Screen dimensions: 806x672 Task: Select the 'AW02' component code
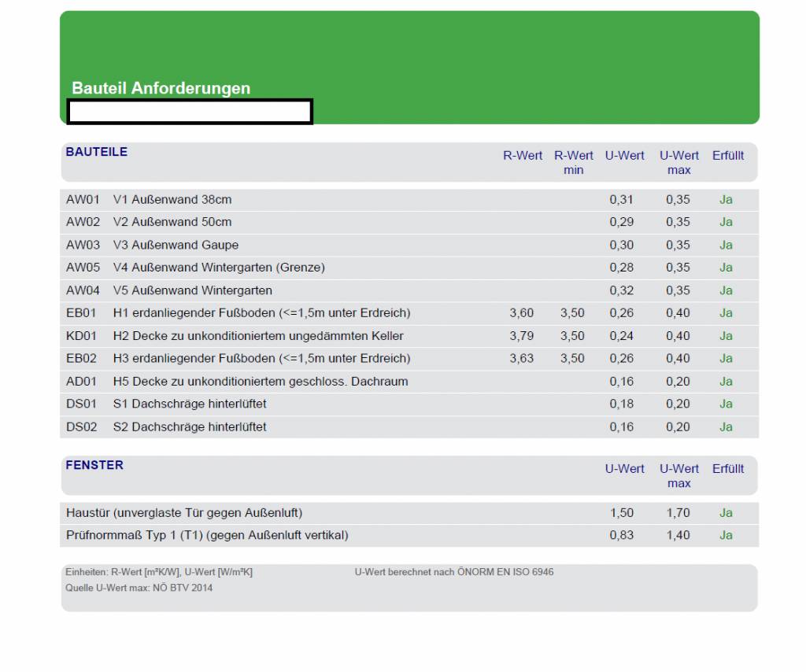pyautogui.click(x=83, y=222)
